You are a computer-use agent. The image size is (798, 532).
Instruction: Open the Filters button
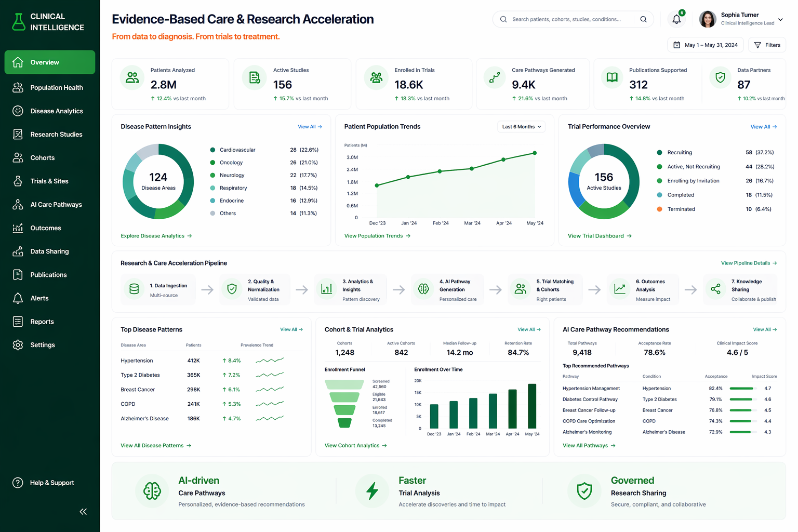767,45
